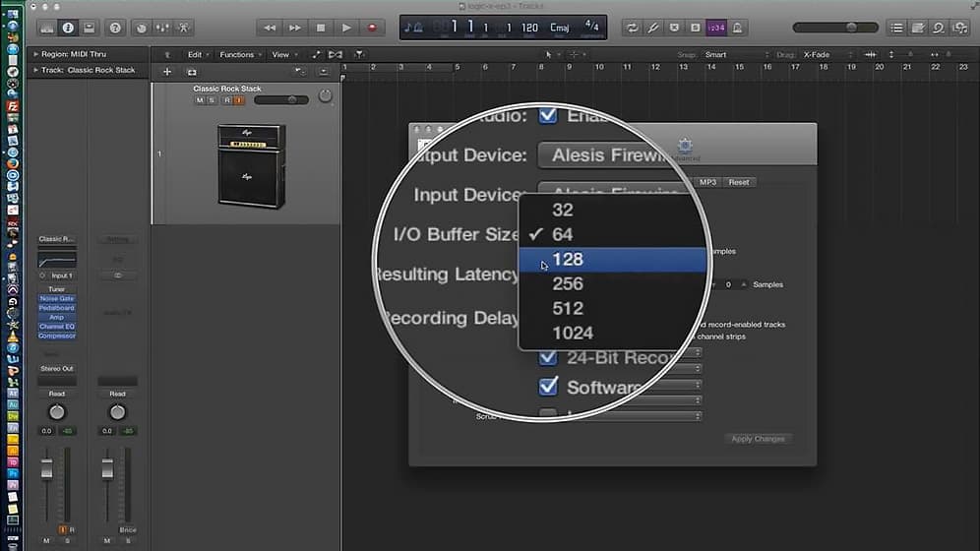Click the Apply Changes button
The height and width of the screenshot is (551, 980).
pyautogui.click(x=759, y=439)
